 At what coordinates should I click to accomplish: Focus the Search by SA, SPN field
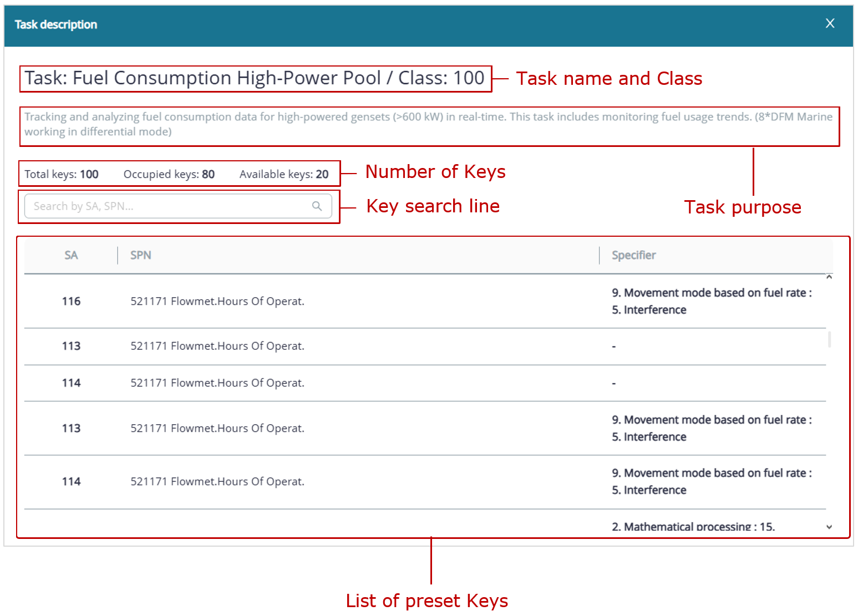pos(166,206)
